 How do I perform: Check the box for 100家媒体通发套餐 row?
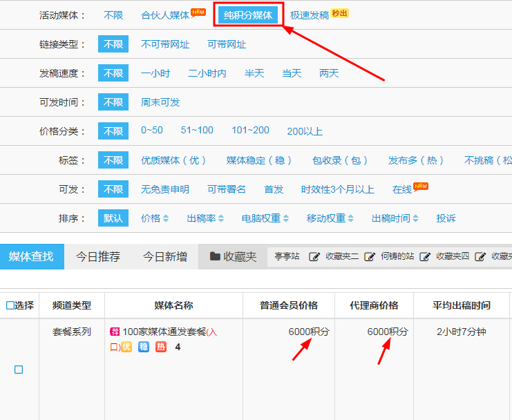tap(19, 370)
